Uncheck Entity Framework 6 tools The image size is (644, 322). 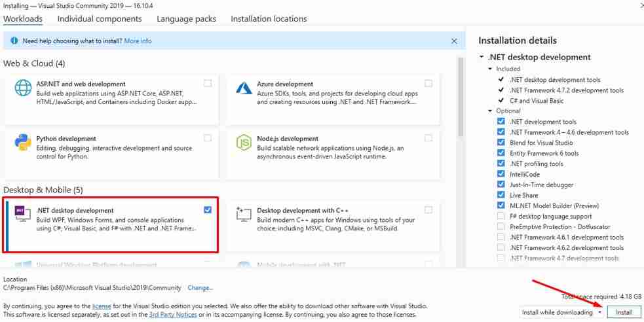click(501, 153)
